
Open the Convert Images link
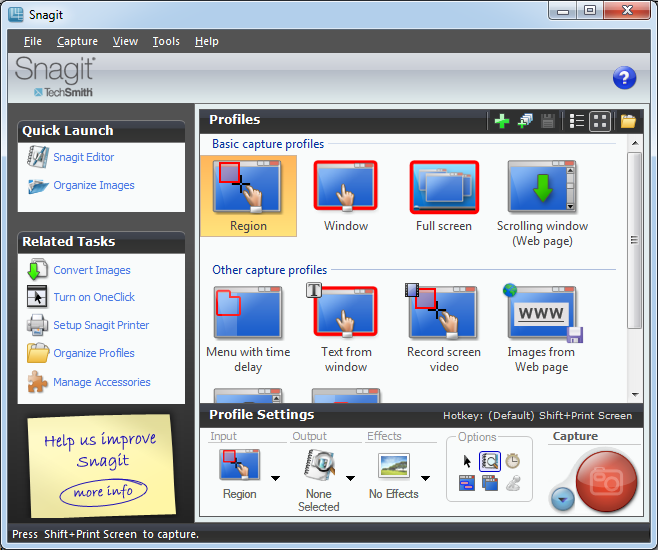pos(92,270)
